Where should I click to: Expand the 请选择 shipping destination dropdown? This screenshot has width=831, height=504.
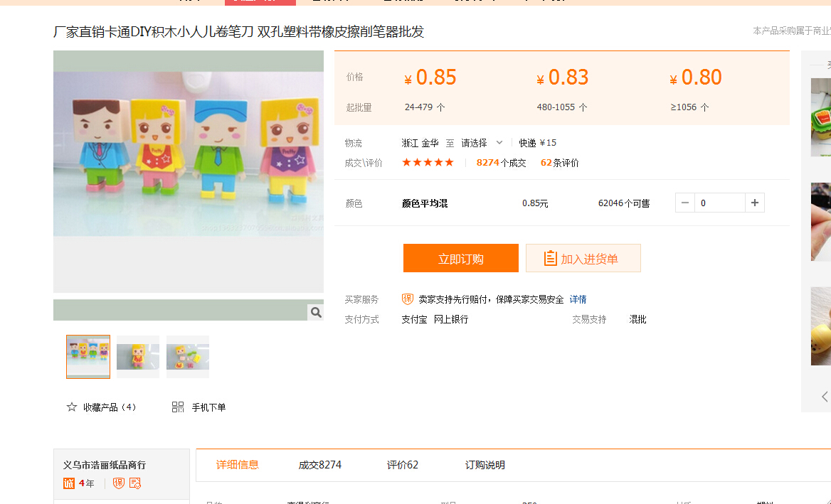[482, 143]
